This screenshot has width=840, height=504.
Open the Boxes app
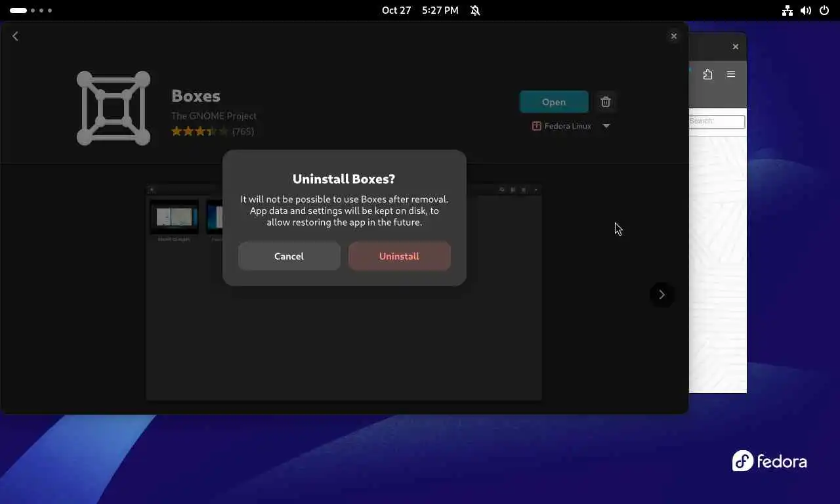tap(554, 102)
